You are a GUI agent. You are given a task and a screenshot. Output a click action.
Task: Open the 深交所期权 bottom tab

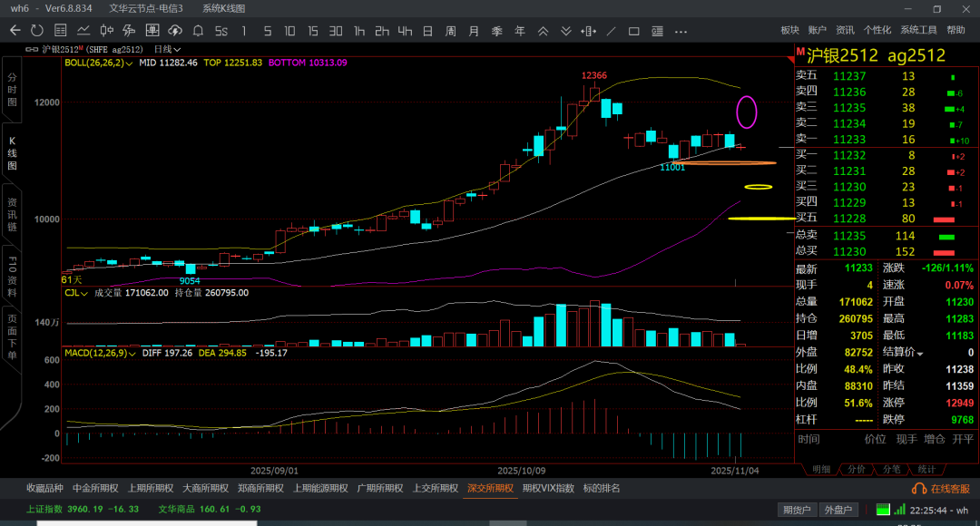490,488
